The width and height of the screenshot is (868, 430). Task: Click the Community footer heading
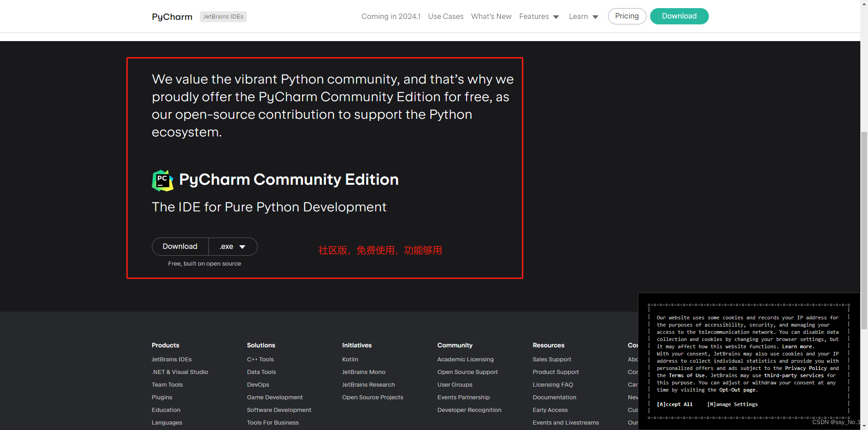[x=455, y=345]
